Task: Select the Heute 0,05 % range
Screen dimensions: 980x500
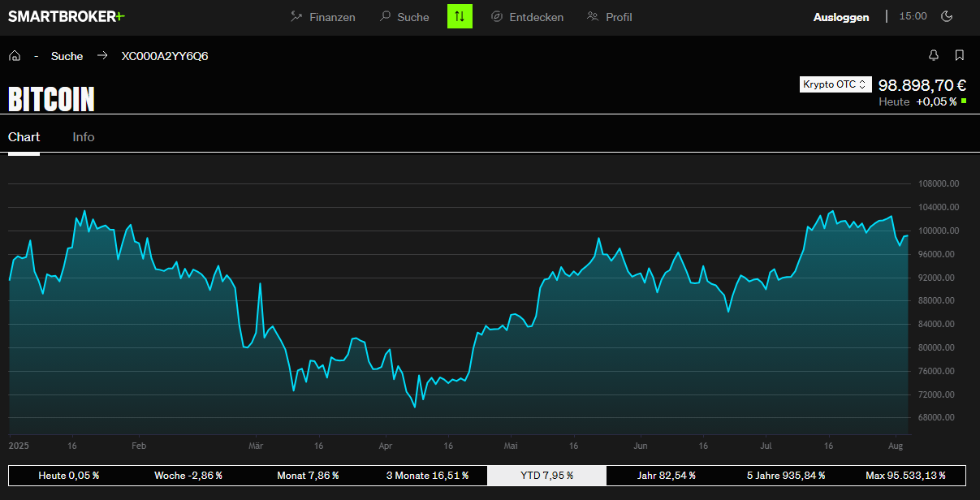Action: click(x=68, y=476)
